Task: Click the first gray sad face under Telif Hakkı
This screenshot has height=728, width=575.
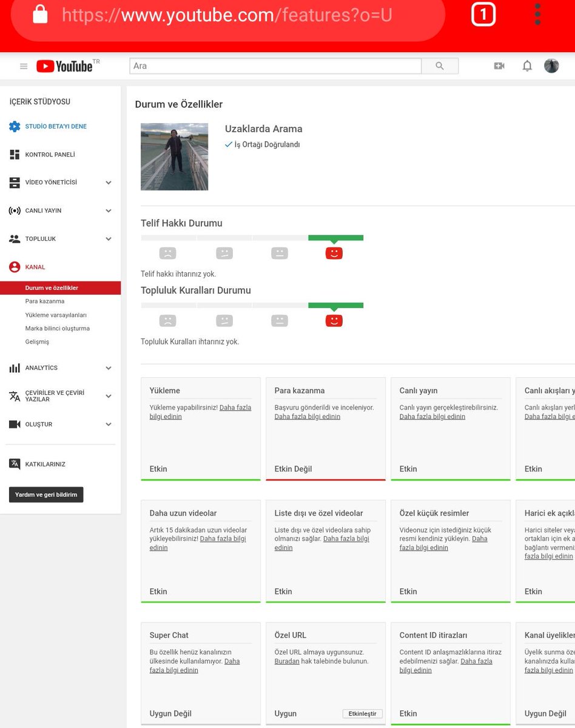Action: coord(167,253)
